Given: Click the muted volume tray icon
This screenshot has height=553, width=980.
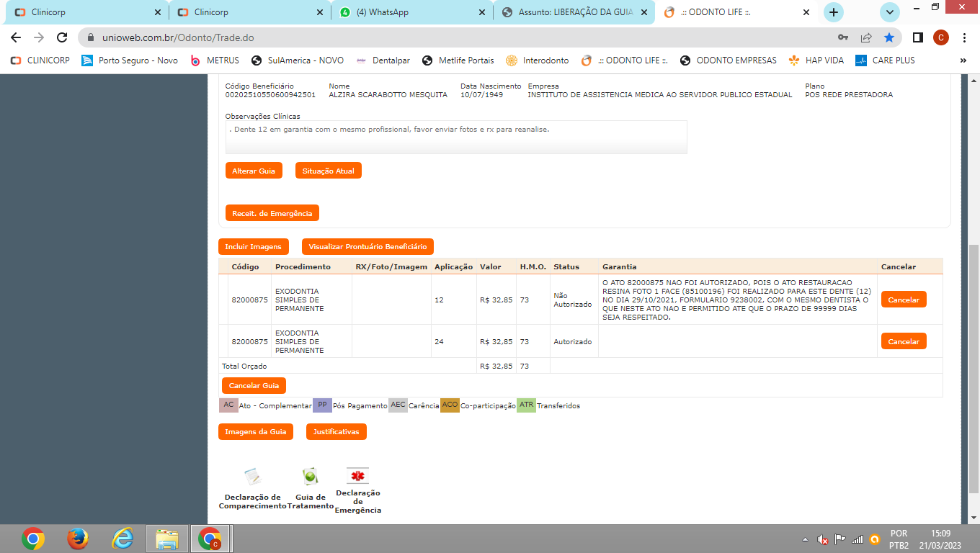Looking at the screenshot, I should (x=822, y=539).
